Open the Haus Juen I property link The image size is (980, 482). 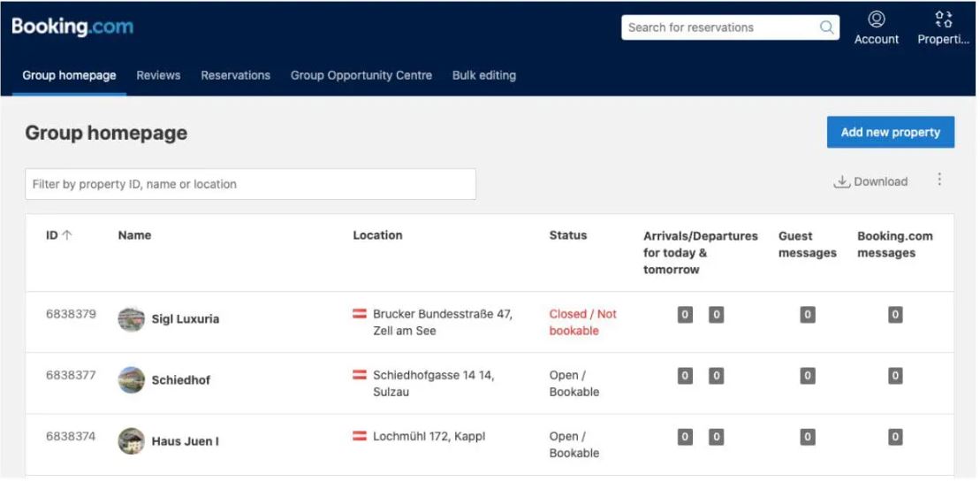coord(185,441)
